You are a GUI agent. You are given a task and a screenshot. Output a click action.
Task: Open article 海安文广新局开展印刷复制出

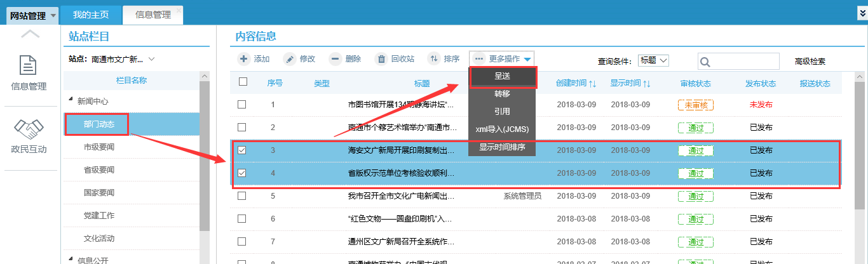click(402, 150)
